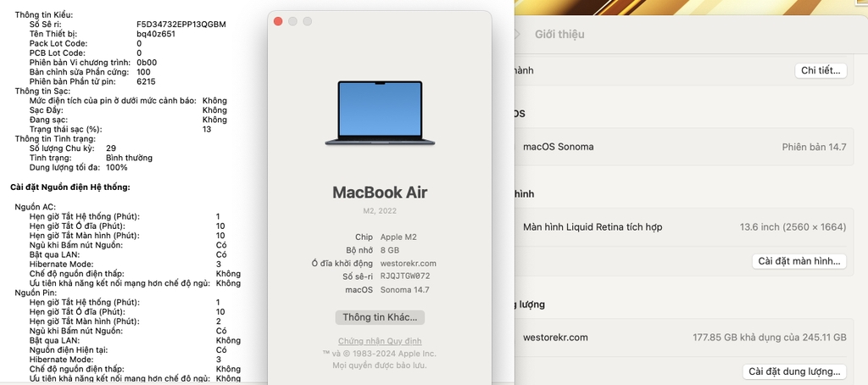Open Cài đặt màn hình button
The image size is (868, 385).
click(x=798, y=261)
